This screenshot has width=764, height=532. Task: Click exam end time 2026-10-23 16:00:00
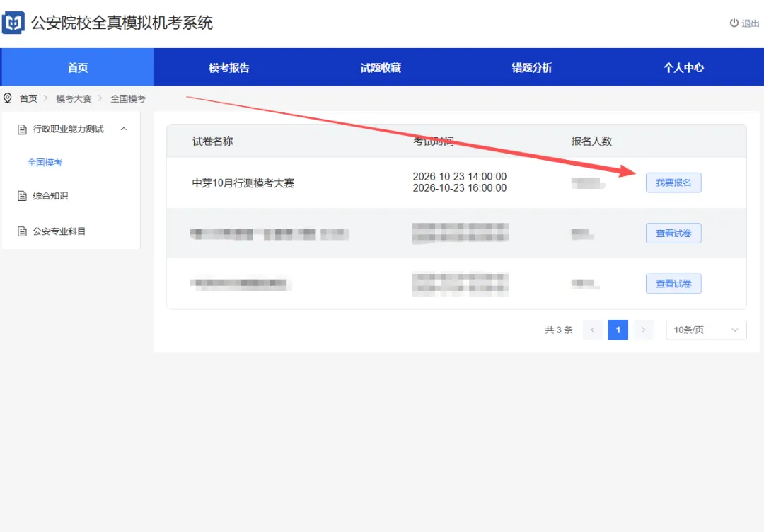pyautogui.click(x=460, y=188)
